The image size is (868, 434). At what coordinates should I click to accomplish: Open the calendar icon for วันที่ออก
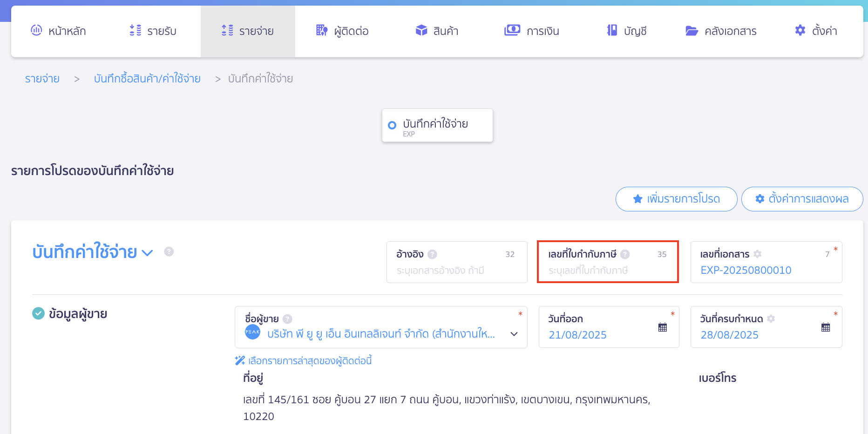click(x=663, y=327)
